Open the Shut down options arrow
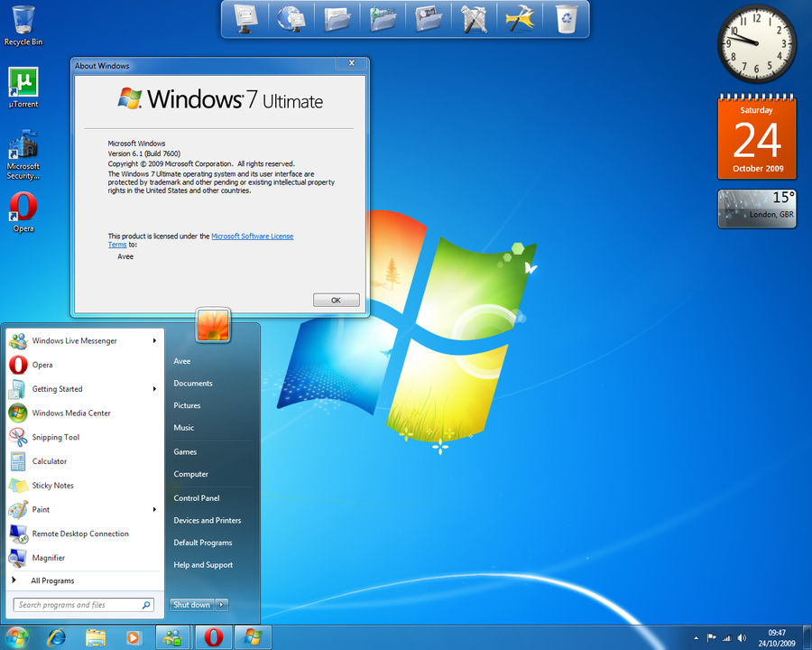This screenshot has width=812, height=650. 222,604
